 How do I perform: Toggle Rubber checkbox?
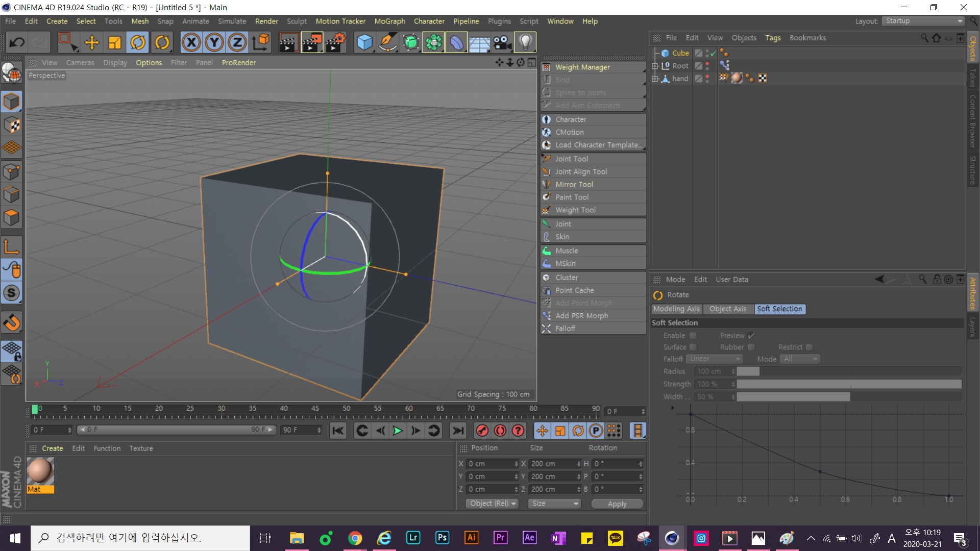(751, 347)
